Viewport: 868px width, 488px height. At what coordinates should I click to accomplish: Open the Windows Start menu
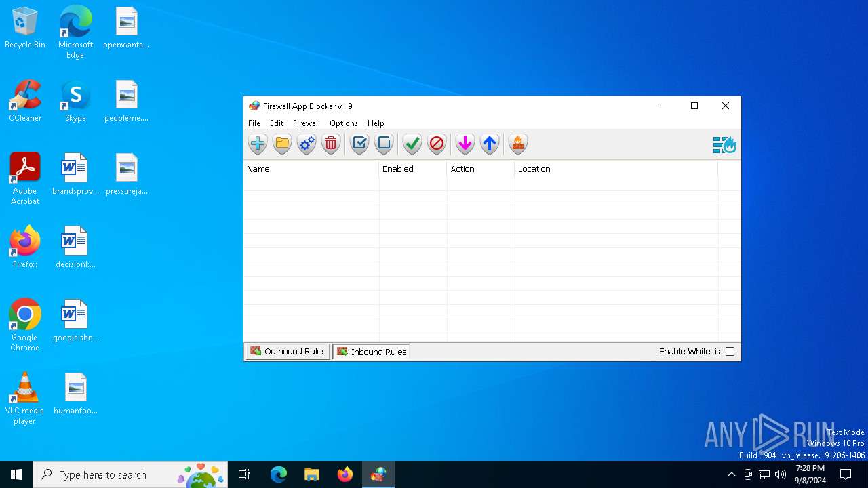(x=16, y=474)
